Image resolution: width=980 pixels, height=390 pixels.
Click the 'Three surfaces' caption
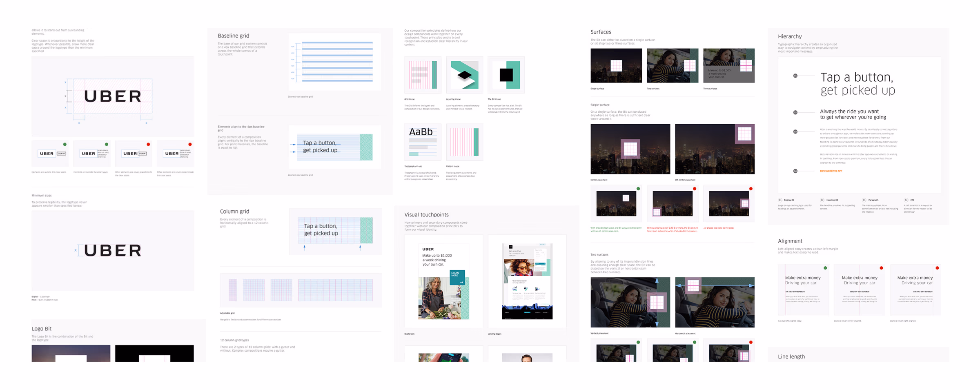tap(710, 89)
